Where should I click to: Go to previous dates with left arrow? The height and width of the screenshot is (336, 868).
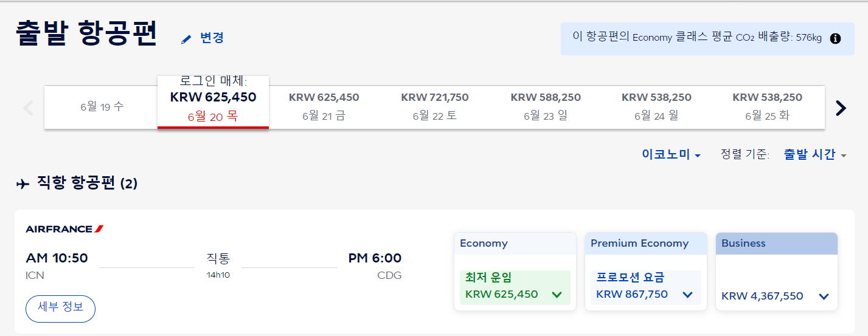coord(28,108)
